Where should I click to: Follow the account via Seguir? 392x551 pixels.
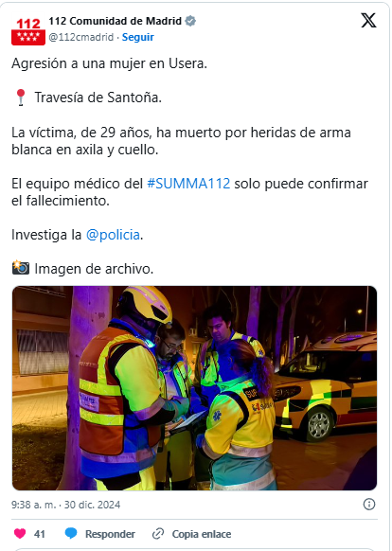tap(138, 37)
